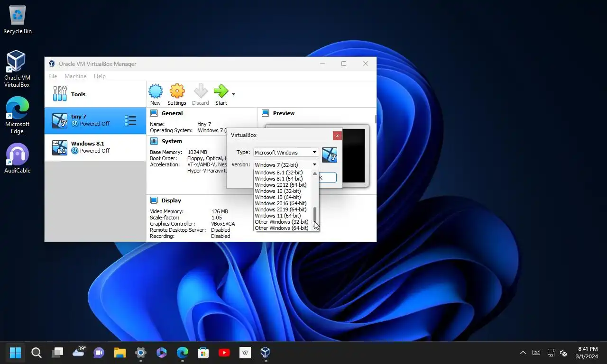Open the Help menu
The height and width of the screenshot is (364, 607).
[100, 76]
